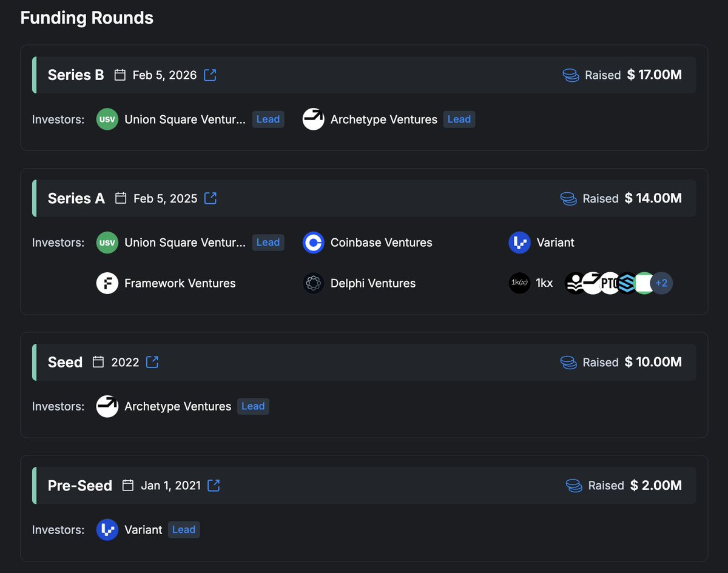
Task: Open Union Square Ventures in Series A
Action: pos(185,243)
